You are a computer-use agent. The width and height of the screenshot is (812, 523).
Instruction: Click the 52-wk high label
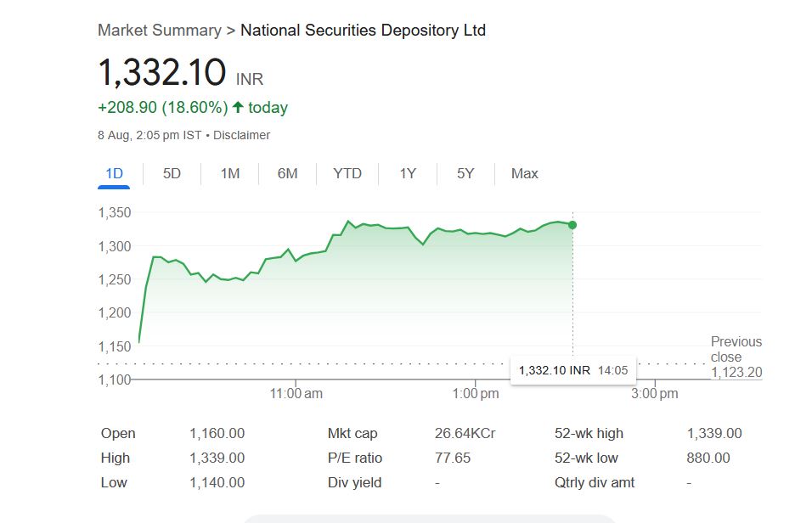[589, 434]
